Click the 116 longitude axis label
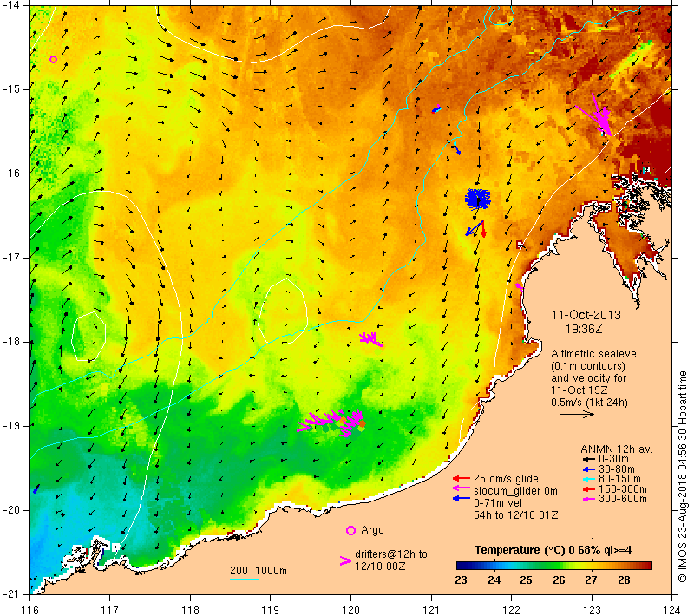Viewport: 694px width, 616px height. click(29, 610)
